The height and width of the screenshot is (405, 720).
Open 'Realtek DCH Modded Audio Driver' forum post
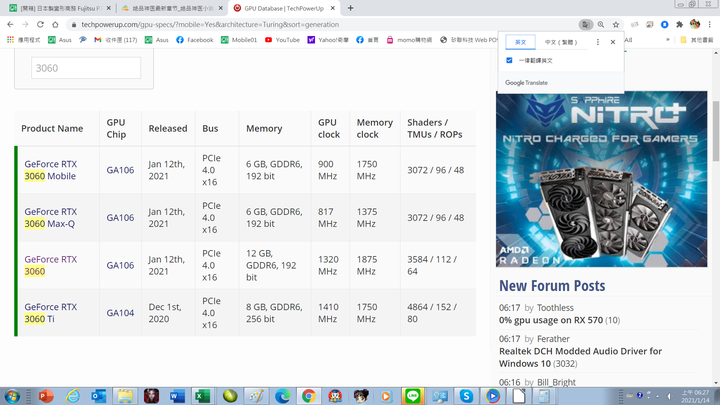580,357
